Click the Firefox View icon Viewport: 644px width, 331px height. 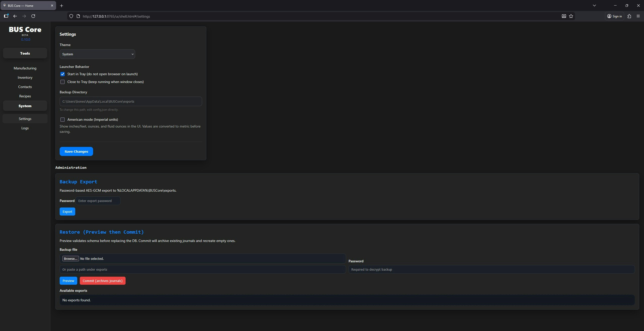click(6, 16)
